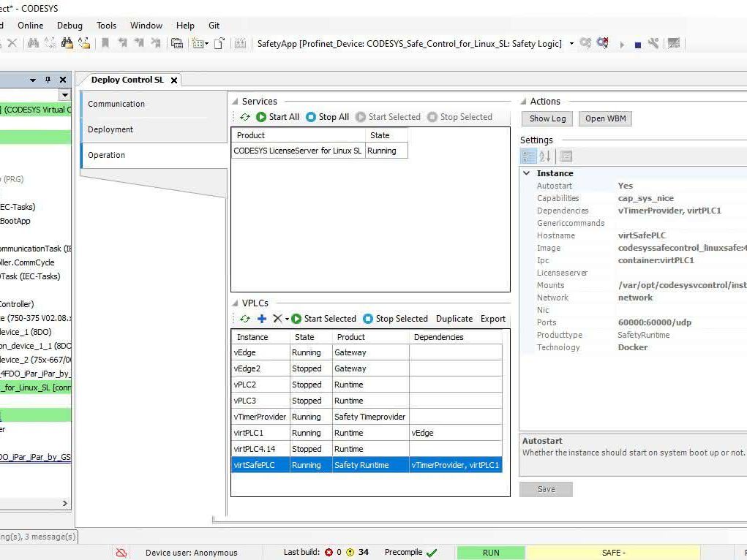Click Stop All services

pyautogui.click(x=327, y=117)
